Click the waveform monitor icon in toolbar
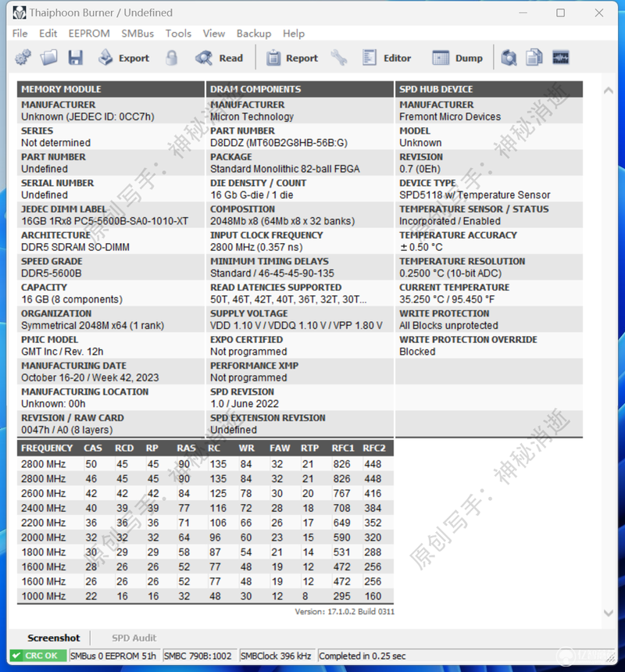Viewport: 625px width, 672px height. [561, 57]
